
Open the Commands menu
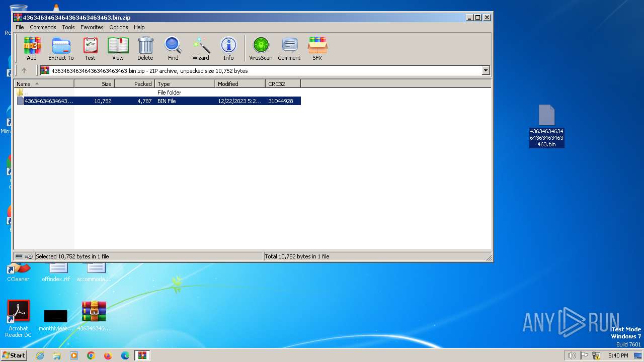point(43,27)
